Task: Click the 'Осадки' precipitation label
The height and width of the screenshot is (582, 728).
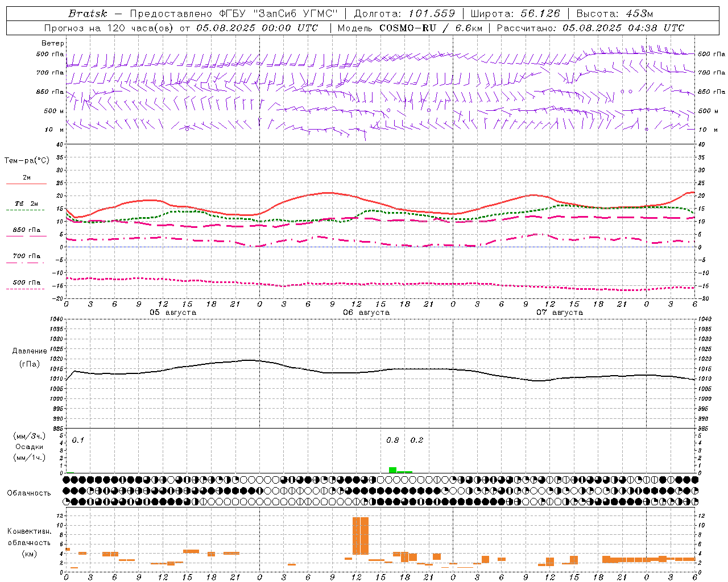Action: click(x=30, y=447)
